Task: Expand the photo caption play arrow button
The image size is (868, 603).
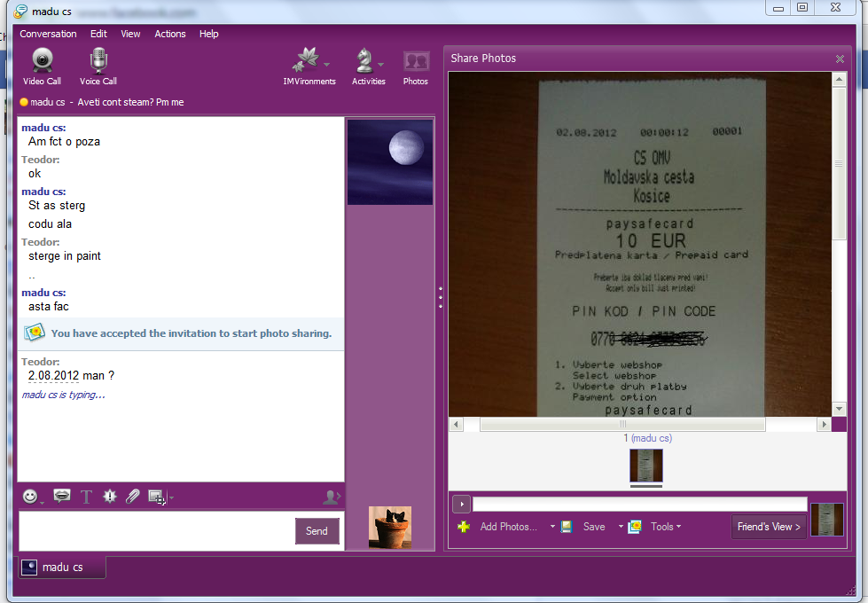Action: [x=462, y=504]
